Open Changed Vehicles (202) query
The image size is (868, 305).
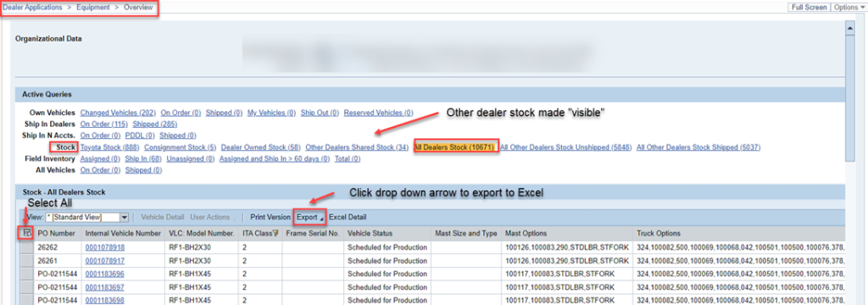[x=118, y=113]
